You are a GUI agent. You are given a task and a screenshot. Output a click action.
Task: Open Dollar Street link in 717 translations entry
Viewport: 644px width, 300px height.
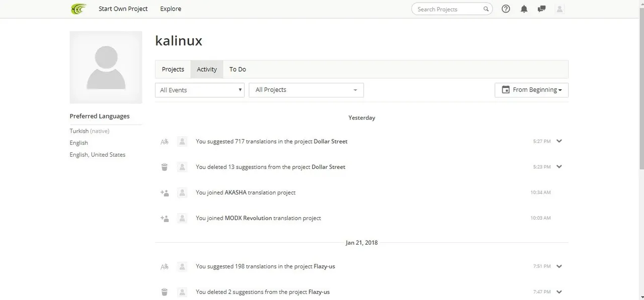331,141
